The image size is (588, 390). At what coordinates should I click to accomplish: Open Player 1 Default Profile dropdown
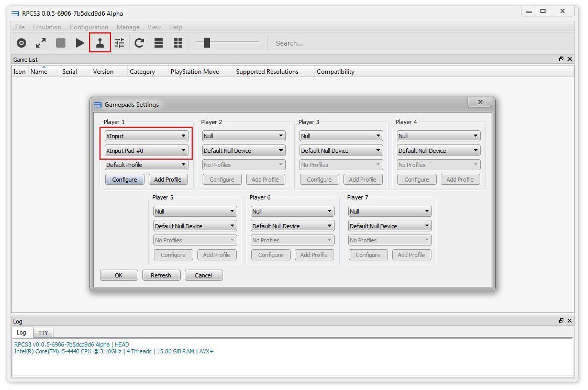(x=146, y=164)
